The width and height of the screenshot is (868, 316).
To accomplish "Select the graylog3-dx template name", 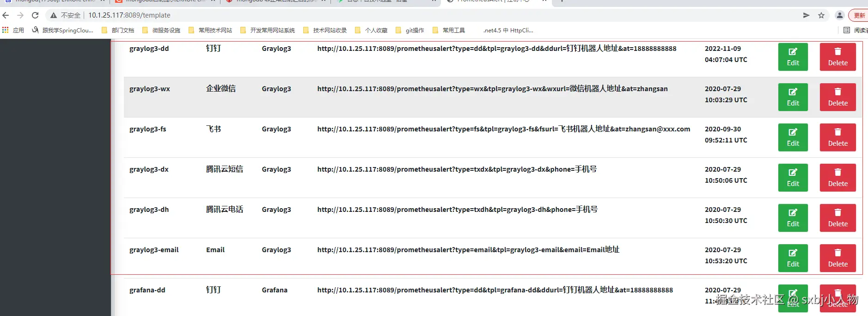I will coord(149,169).
